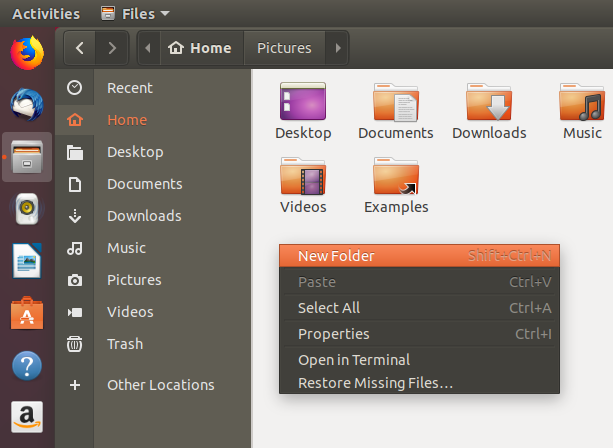This screenshot has width=613, height=448.
Task: Go back with the back navigation button
Action: click(80, 48)
